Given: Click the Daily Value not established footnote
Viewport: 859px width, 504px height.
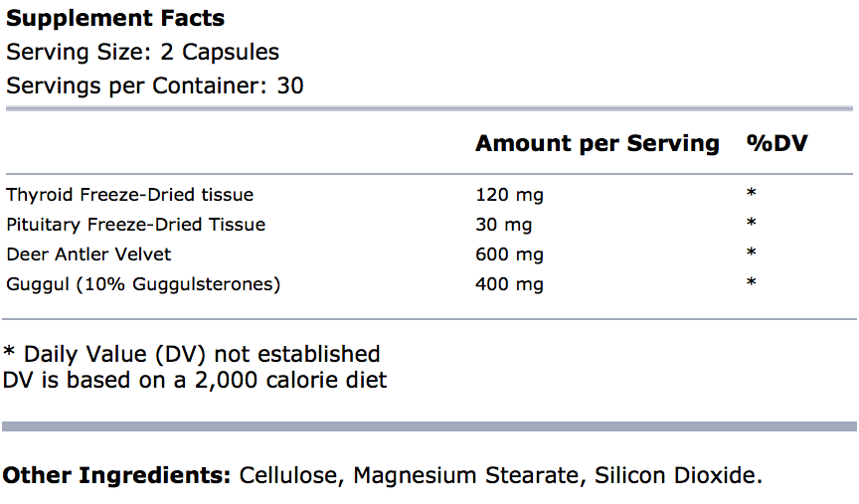Looking at the screenshot, I should 192,354.
